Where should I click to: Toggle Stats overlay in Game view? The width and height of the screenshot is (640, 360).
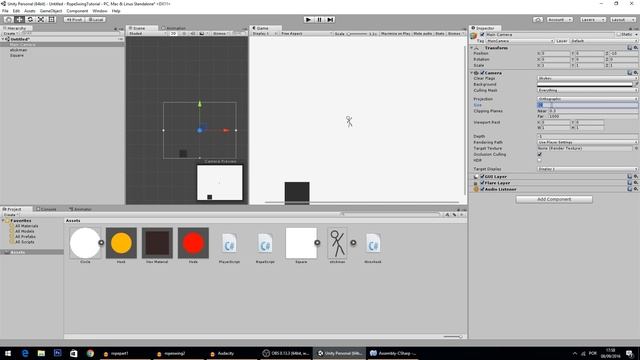[440, 33]
